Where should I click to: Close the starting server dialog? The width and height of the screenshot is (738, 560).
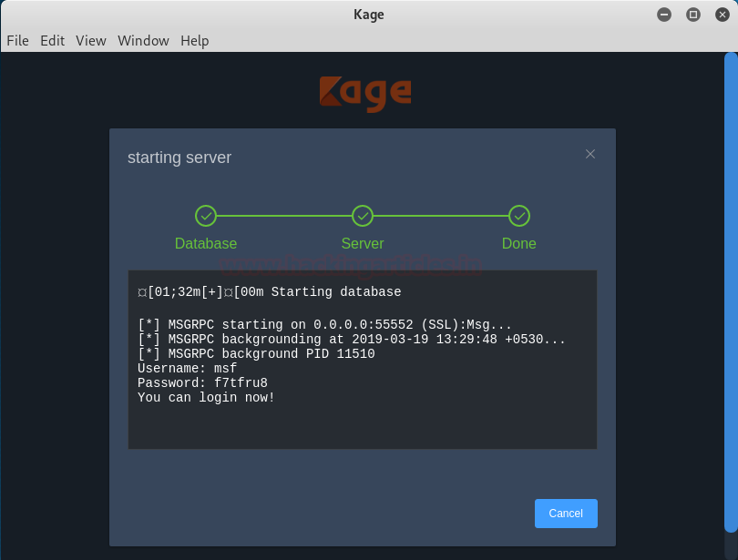590,154
